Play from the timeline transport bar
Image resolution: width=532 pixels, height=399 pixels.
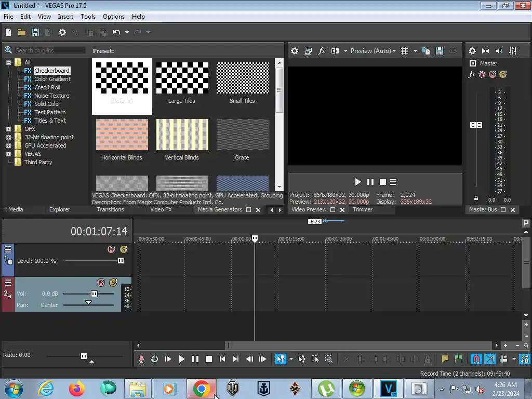(x=181, y=359)
